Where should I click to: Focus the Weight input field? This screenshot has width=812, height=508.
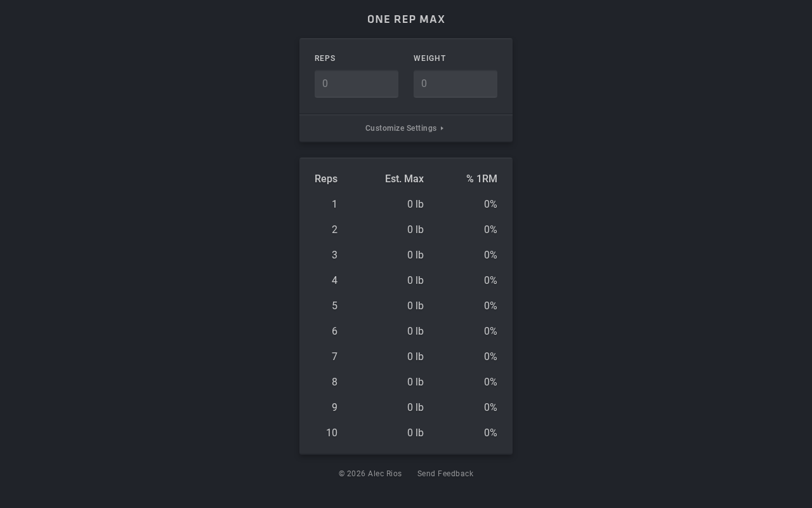[455, 84]
